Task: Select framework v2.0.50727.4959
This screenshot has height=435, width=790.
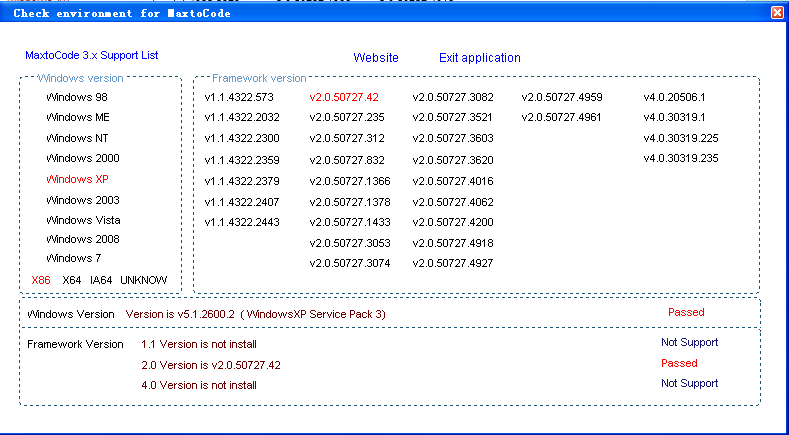Action: pyautogui.click(x=562, y=97)
